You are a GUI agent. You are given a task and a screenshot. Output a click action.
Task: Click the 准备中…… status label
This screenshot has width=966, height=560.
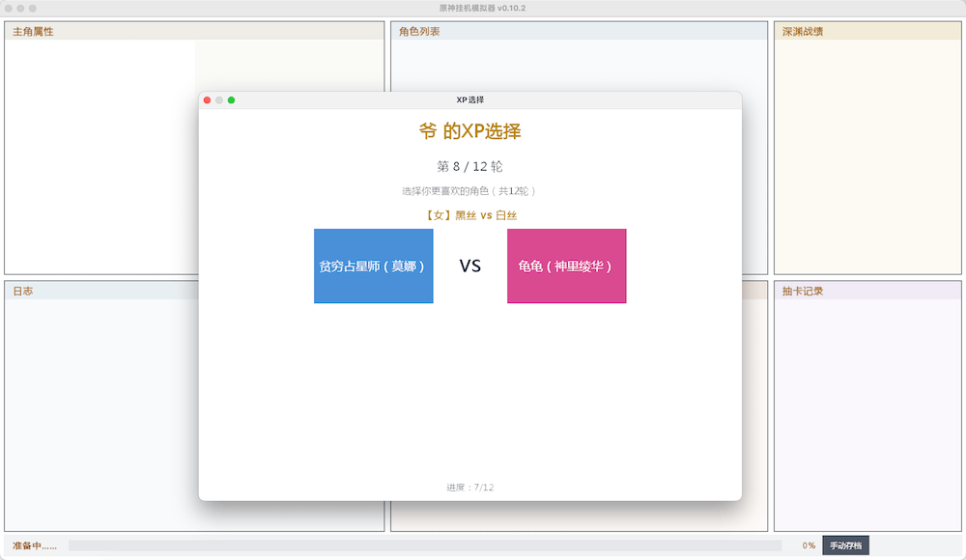coord(35,546)
